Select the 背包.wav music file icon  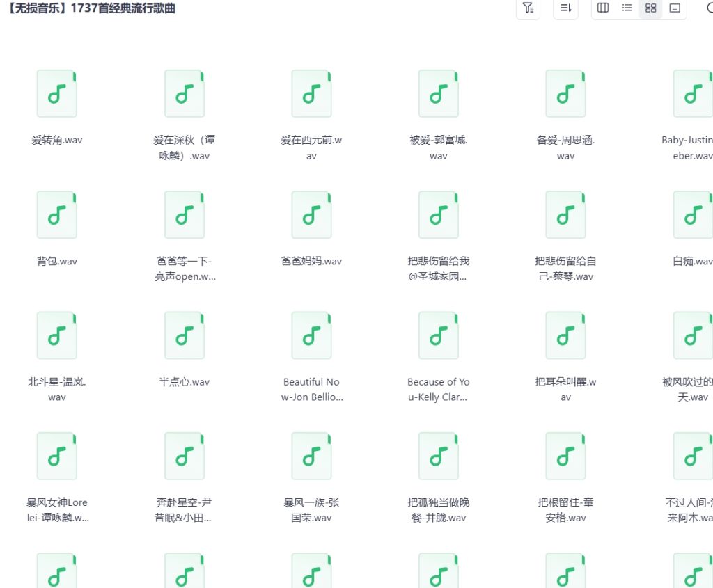57,215
